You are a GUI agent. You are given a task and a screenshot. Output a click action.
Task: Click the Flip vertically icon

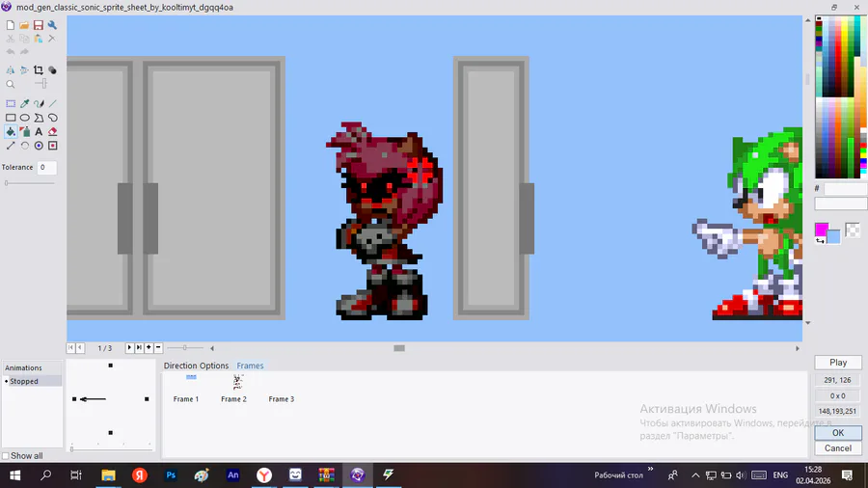24,70
